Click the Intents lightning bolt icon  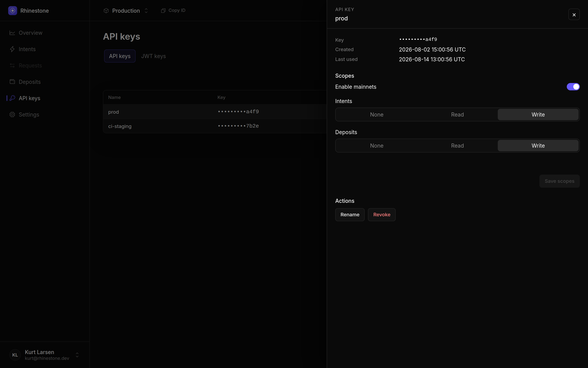[x=12, y=49]
